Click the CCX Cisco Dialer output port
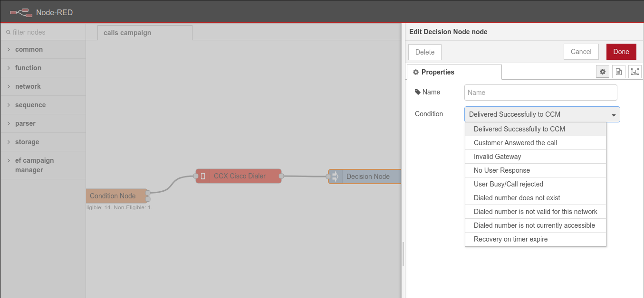644x298 pixels. pyautogui.click(x=281, y=176)
